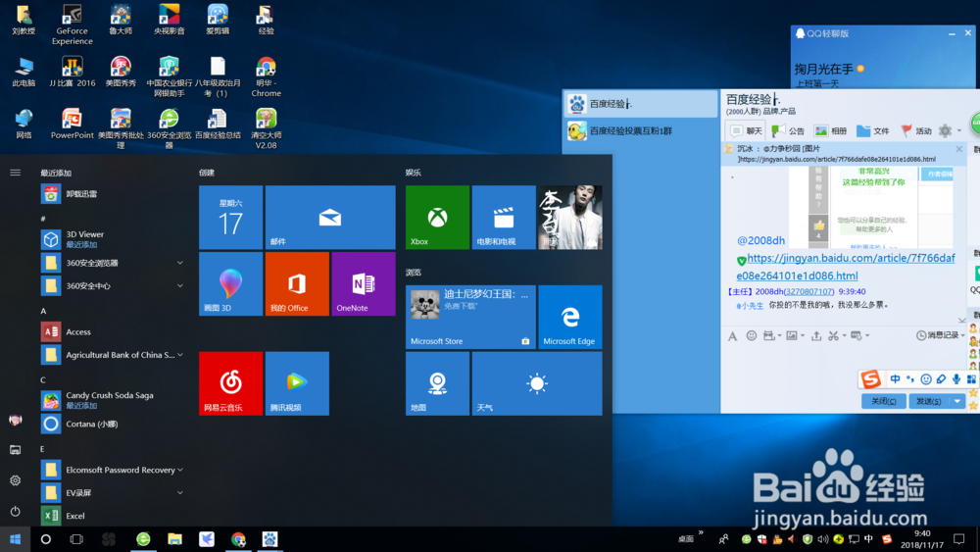The height and width of the screenshot is (552, 980).
Task: Click the Cortana circle on taskbar
Action: 46,539
